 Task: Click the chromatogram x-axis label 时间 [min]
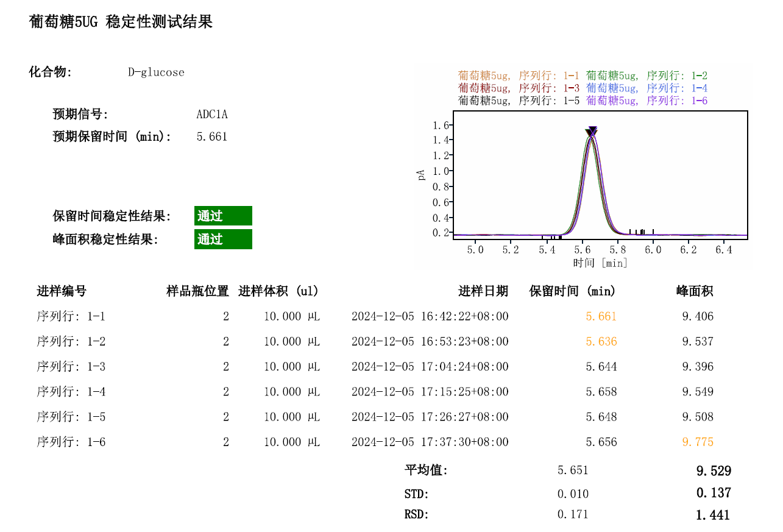point(600,263)
